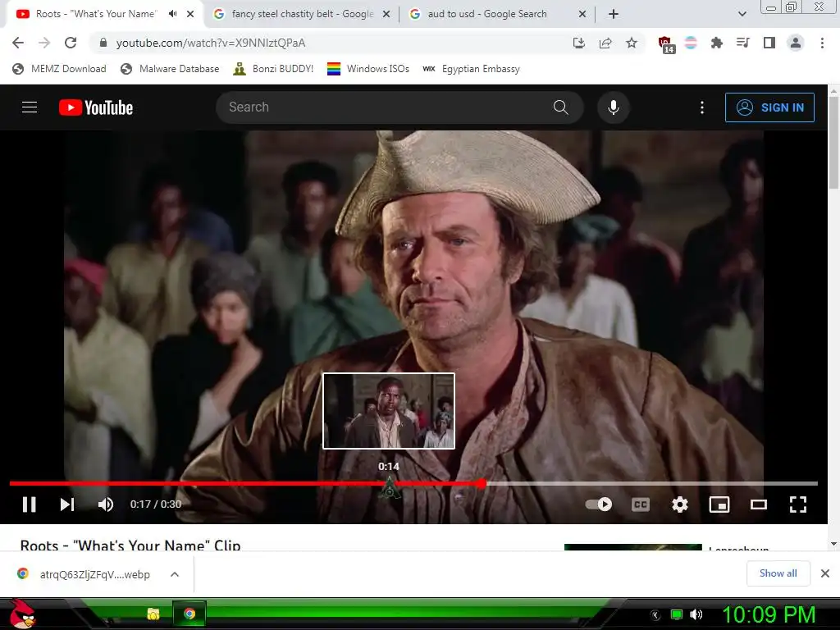The height and width of the screenshot is (630, 840).
Task: Open a new browser tab
Action: click(614, 14)
